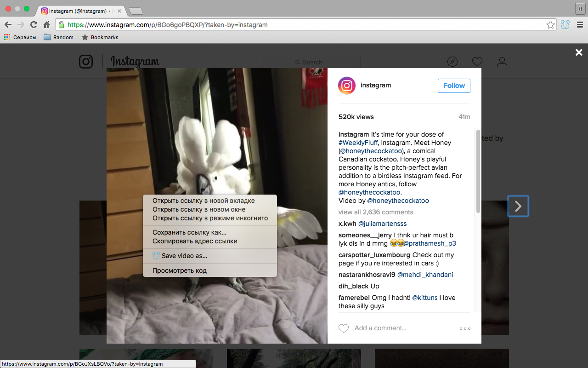Screen dimensions: 588x368
Task: Open commenter someones__jerry profile
Action: (365, 235)
